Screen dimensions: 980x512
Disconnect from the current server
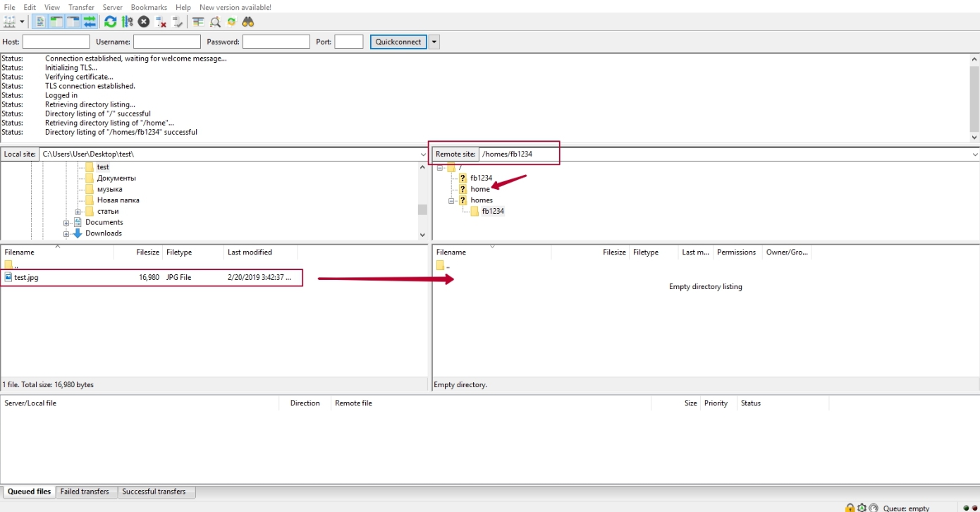(161, 22)
